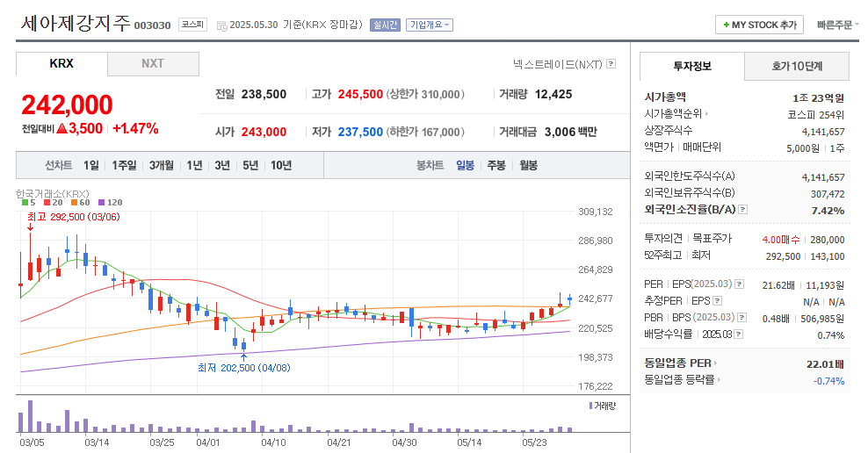Expand 동일업종 등락률 arrow
The width and height of the screenshot is (868, 453).
[x=719, y=380]
